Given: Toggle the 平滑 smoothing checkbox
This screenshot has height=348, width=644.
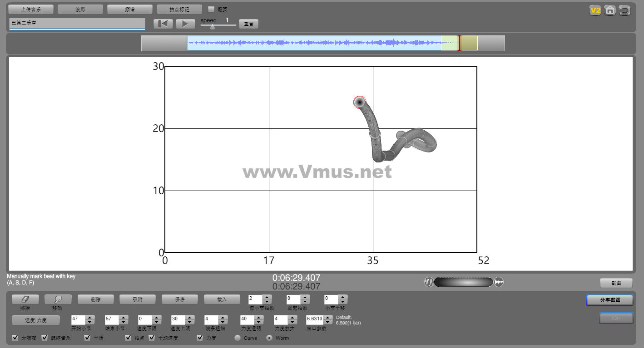Looking at the screenshot, I should tap(88, 338).
